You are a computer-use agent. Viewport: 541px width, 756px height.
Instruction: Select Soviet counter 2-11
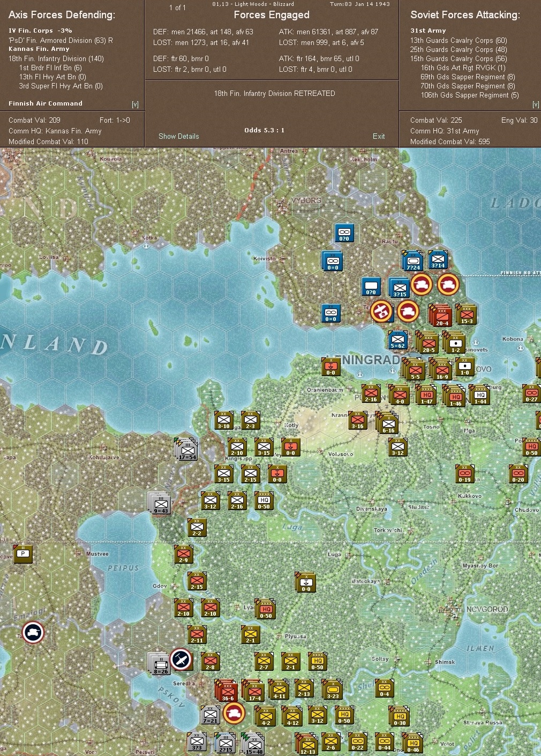pos(197,634)
